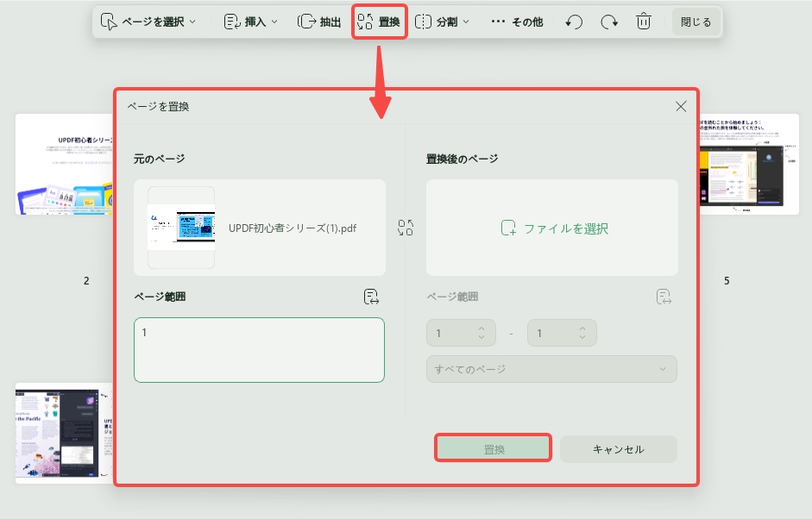Click the 挿入 page icon
Image resolution: width=812 pixels, height=519 pixels.
[232, 22]
